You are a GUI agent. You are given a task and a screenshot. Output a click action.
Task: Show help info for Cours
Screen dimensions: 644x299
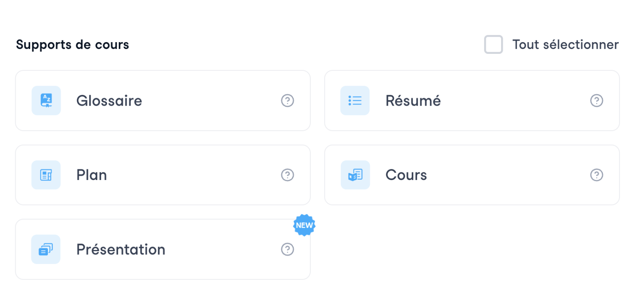597,175
